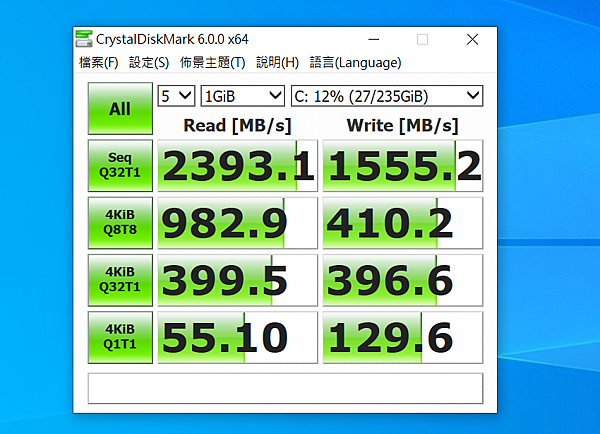This screenshot has width=600, height=434.
Task: Minimize the CrystalDiskMark window
Action: [x=373, y=39]
